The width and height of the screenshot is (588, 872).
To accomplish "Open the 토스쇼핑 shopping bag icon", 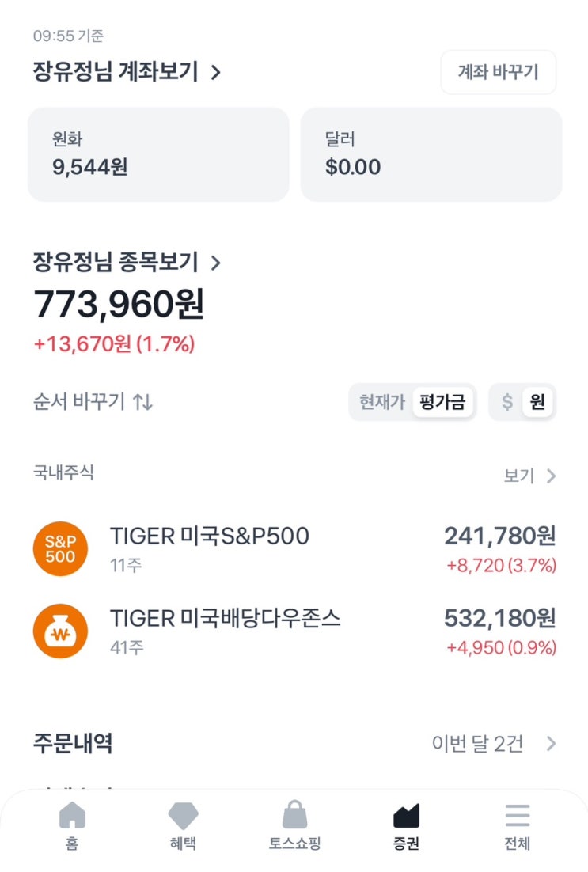I will [x=294, y=816].
